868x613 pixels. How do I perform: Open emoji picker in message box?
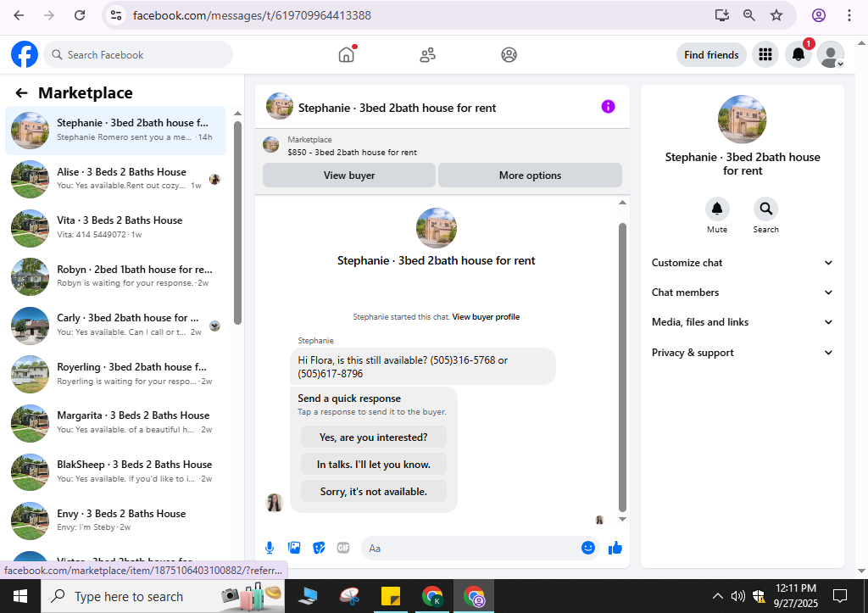588,548
